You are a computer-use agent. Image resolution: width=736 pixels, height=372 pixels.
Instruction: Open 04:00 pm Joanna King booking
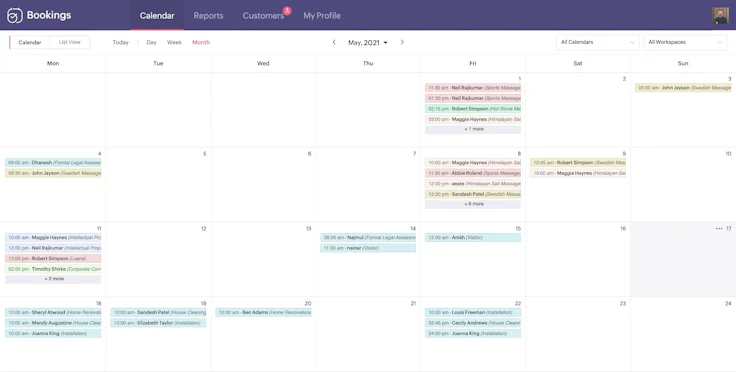tap(473, 334)
